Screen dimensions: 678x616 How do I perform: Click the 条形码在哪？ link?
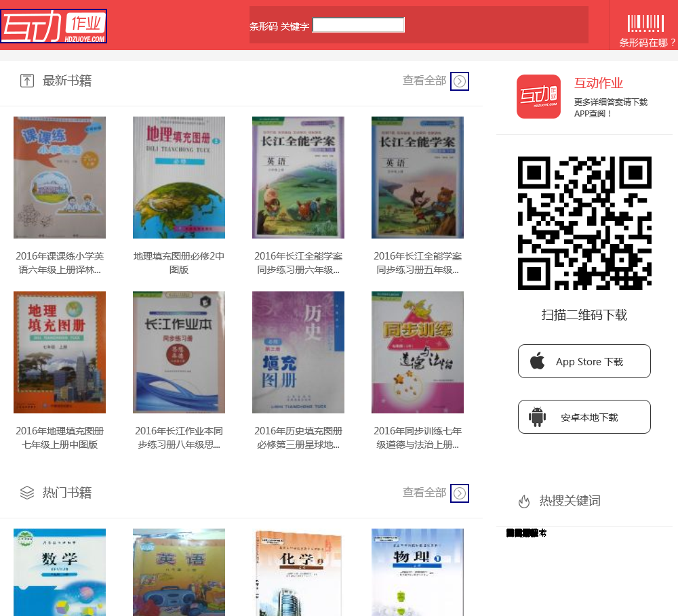(647, 43)
